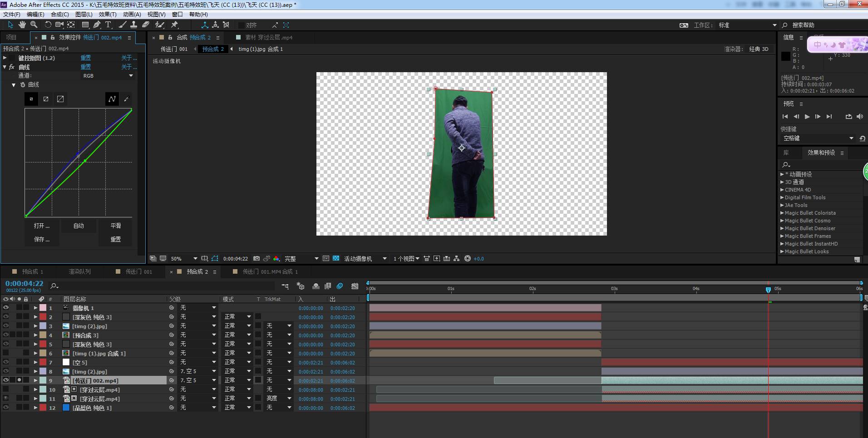
Task: Choose the Hand tool
Action: (22, 25)
